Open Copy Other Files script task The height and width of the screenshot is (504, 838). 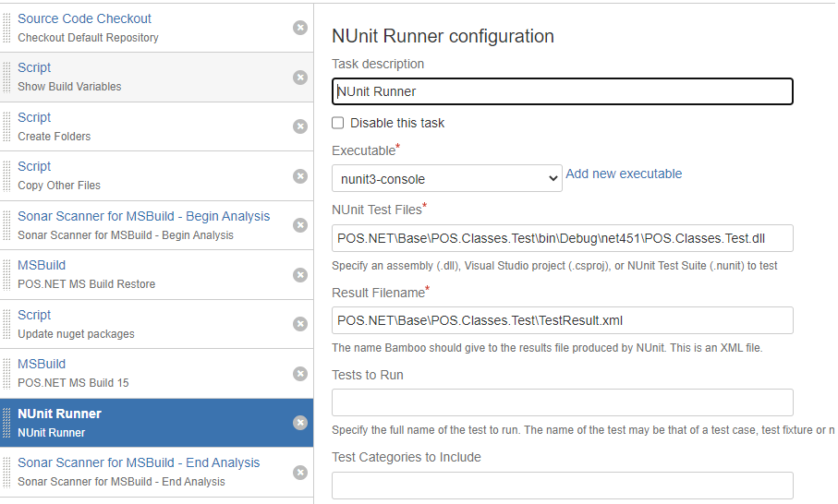click(x=34, y=166)
